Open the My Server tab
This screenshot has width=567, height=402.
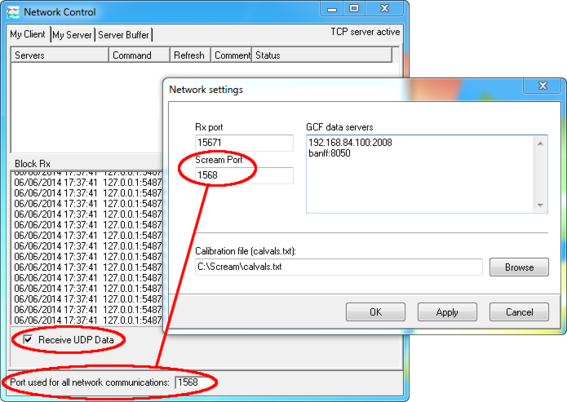[72, 35]
